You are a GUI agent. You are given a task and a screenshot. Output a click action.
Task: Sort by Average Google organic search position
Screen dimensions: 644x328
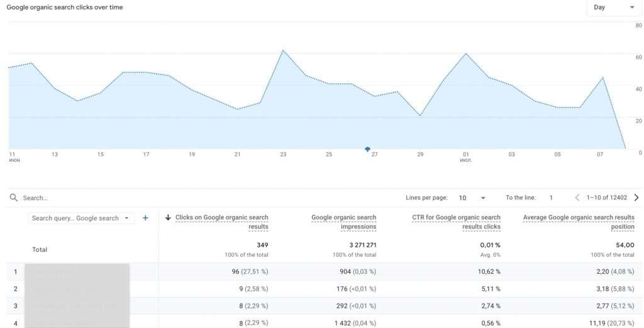click(x=579, y=222)
